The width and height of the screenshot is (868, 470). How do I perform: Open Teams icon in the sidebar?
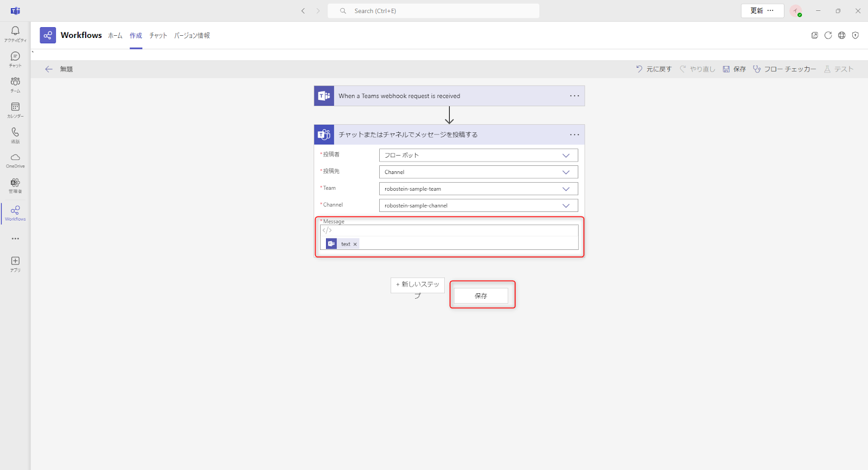pos(15,84)
